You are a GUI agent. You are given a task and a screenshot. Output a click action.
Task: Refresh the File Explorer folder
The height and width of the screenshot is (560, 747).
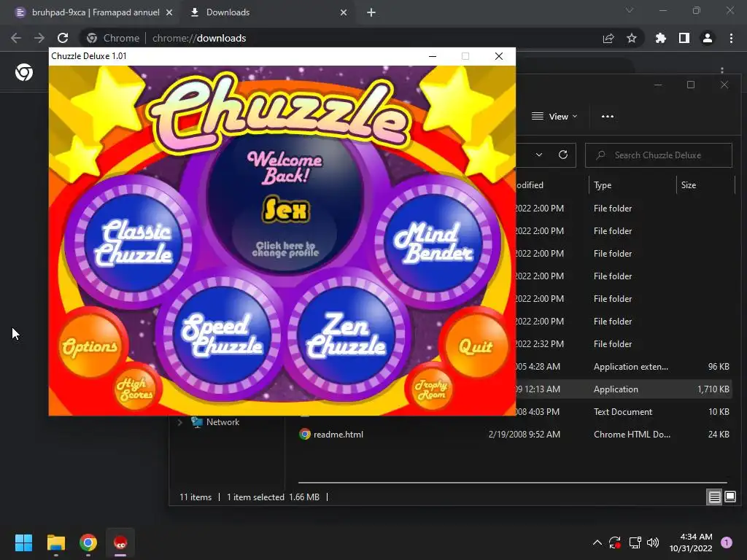[x=563, y=155]
